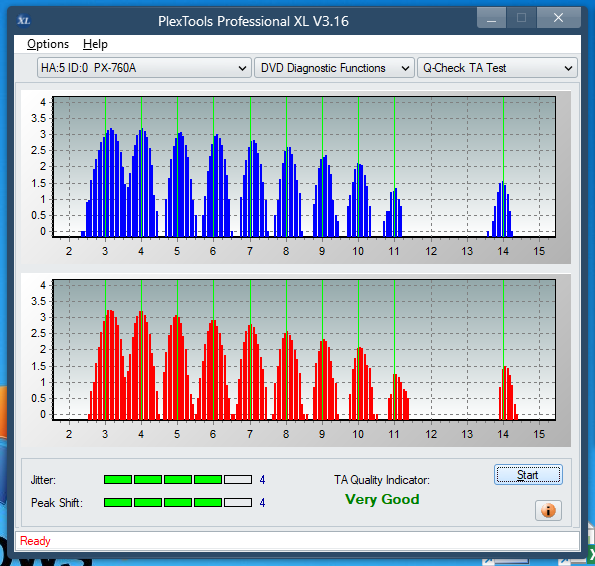Click the Jitter level bar indicator
The image size is (595, 566).
point(178,480)
